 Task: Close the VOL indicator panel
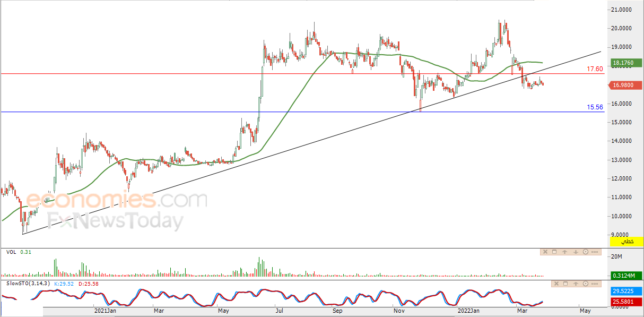click(x=545, y=252)
